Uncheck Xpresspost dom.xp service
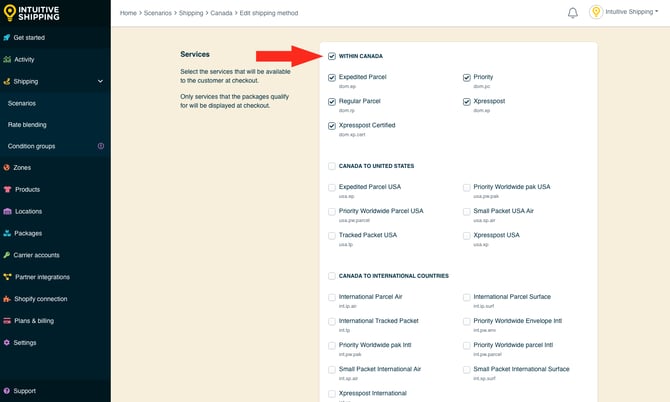 pyautogui.click(x=467, y=102)
